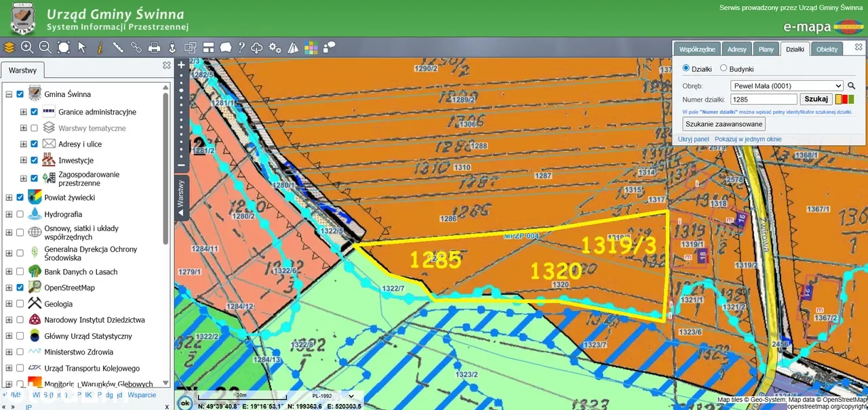Open the help question mark icon

(241, 47)
